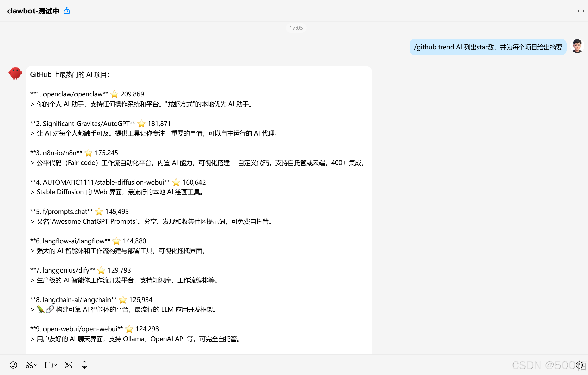Start a voice message with the microphone icon

tap(84, 365)
